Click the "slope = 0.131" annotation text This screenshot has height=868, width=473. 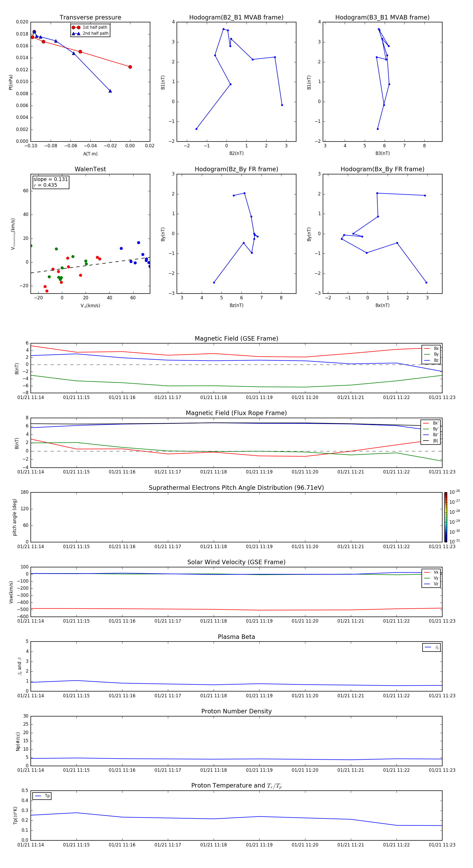tap(50, 179)
